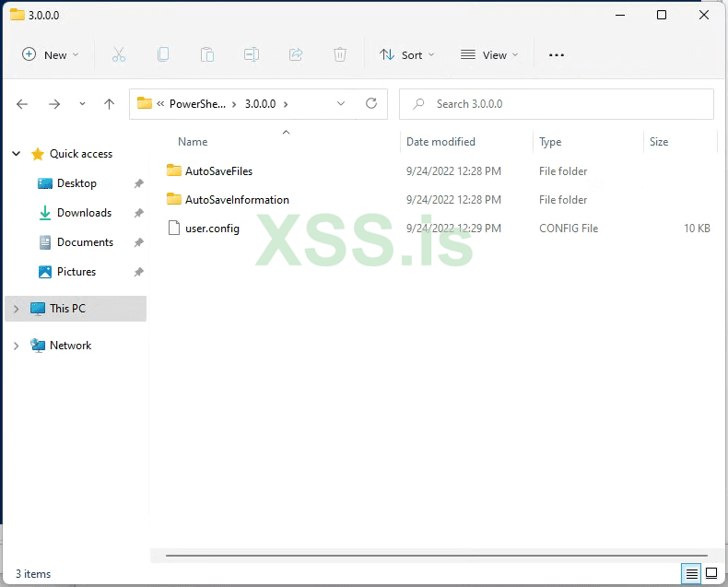The height and width of the screenshot is (587, 728).
Task: Go up one folder level arrow
Action: (x=109, y=104)
